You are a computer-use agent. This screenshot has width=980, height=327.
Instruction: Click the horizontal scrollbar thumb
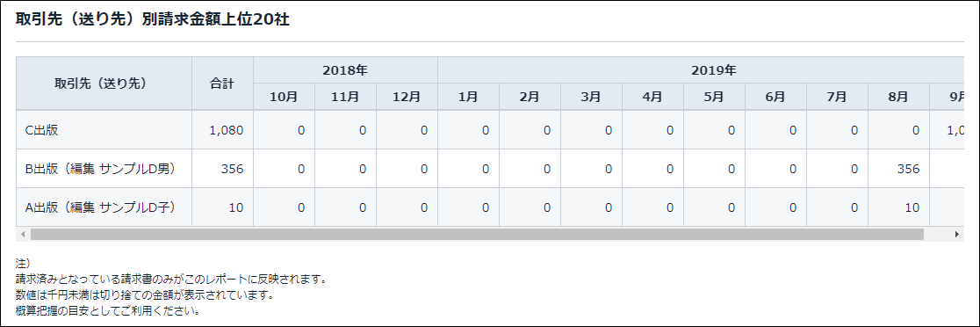coord(477,235)
